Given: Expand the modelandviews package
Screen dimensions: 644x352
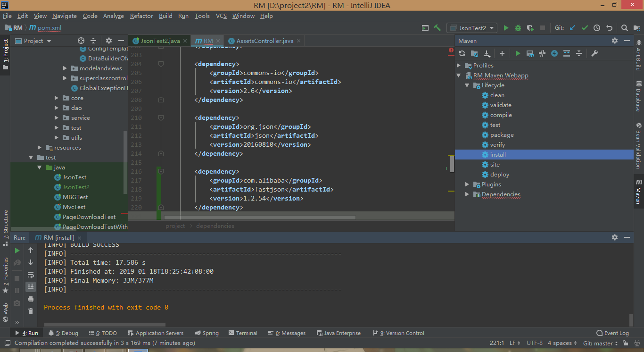Looking at the screenshot, I should [65, 68].
